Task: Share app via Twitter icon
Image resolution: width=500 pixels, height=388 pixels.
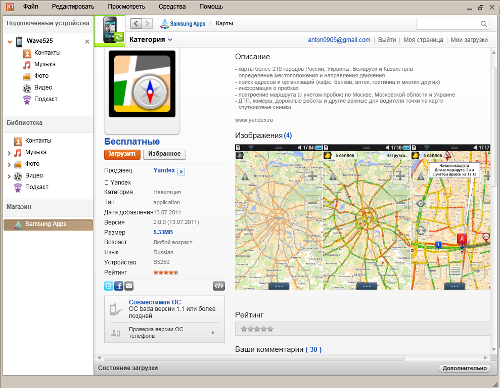Action: 108,286
